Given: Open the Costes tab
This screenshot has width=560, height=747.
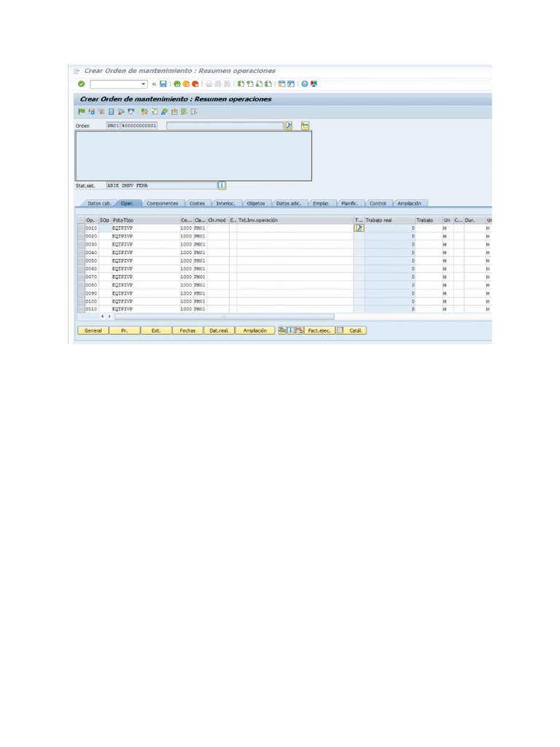Looking at the screenshot, I should (x=197, y=204).
